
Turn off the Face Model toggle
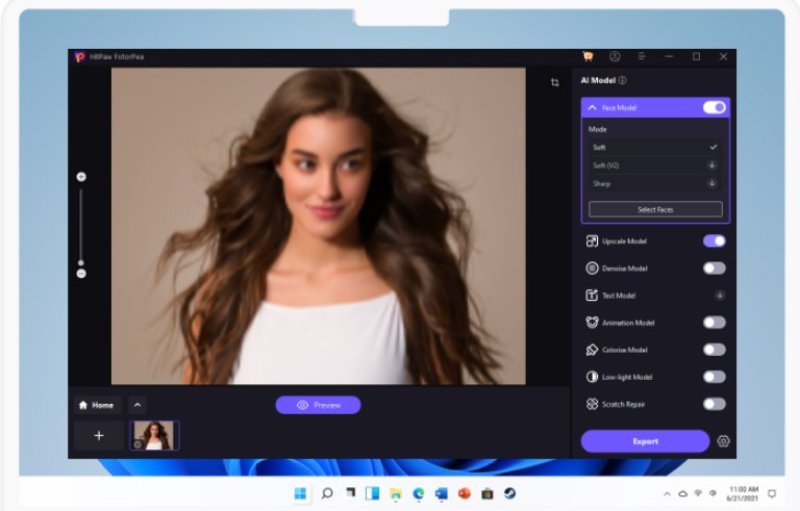(714, 108)
